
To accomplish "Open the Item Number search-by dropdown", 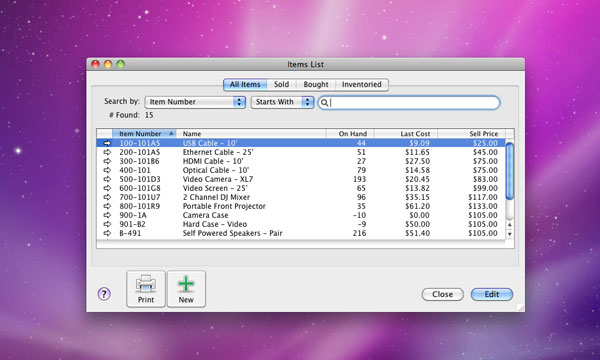I will pos(195,102).
